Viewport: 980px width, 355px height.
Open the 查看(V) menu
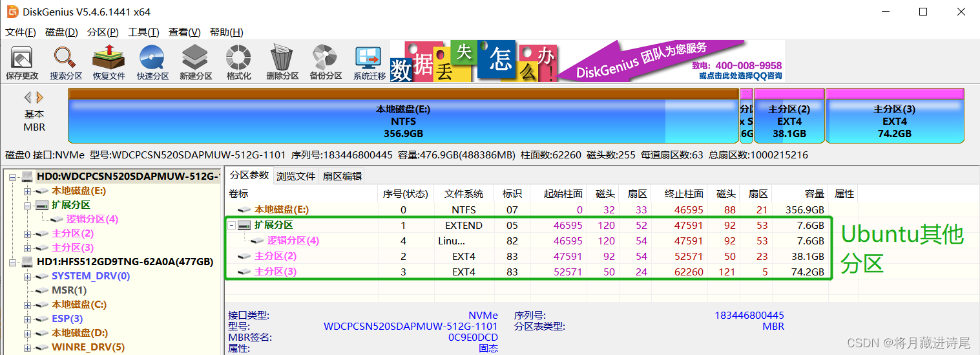(184, 32)
